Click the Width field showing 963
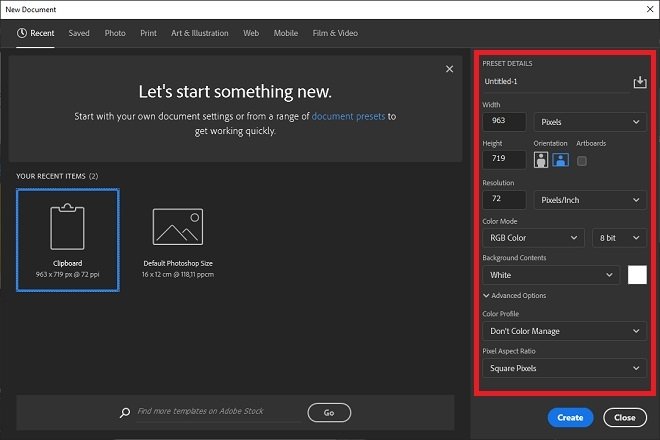This screenshot has width=660, height=440. click(504, 121)
